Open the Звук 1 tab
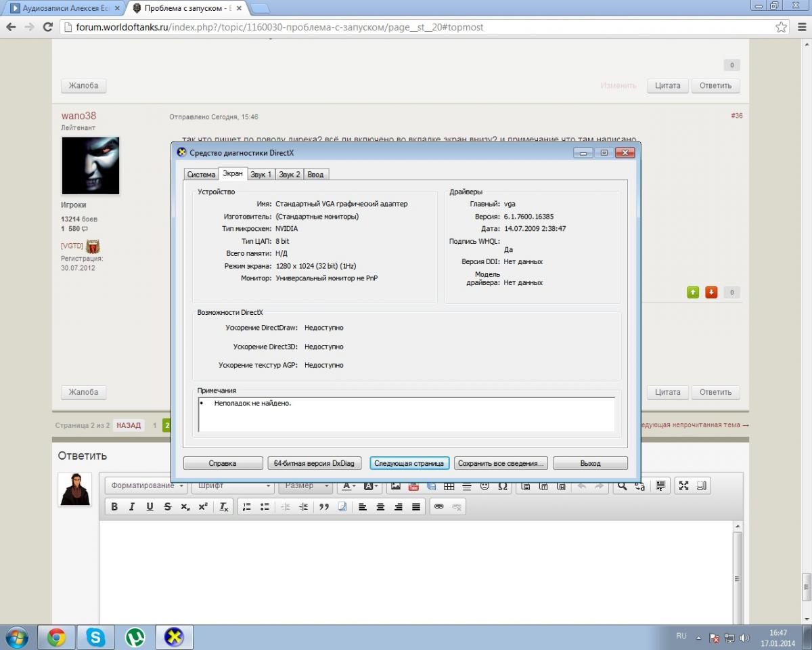This screenshot has height=650, width=812. [261, 175]
